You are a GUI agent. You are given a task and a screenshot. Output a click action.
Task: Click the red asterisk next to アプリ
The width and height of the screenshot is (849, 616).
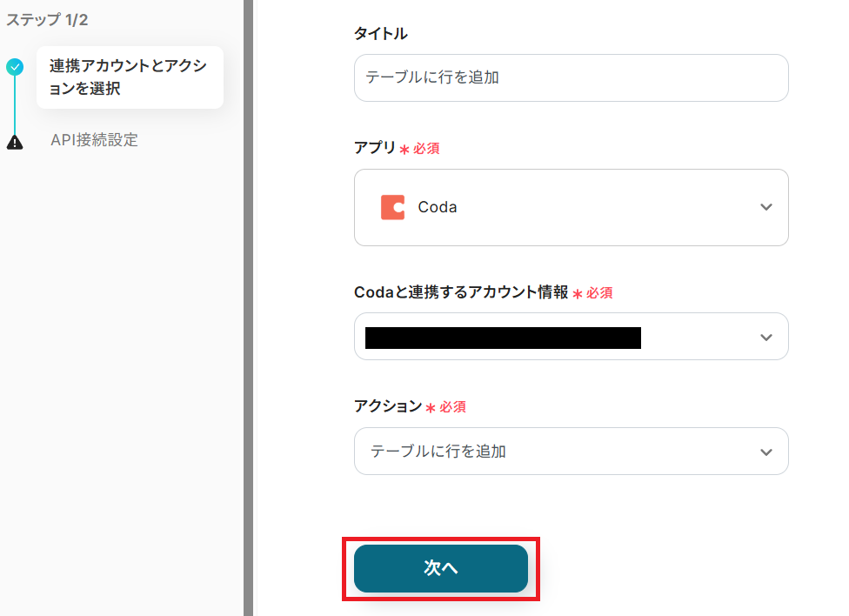pyautogui.click(x=404, y=150)
